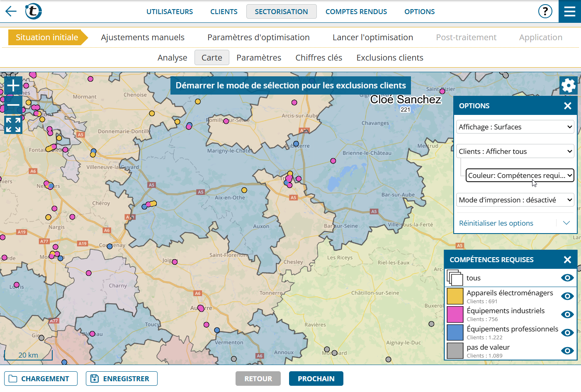Open the help question mark icon
Viewport: 581px width, 392px height.
point(545,11)
